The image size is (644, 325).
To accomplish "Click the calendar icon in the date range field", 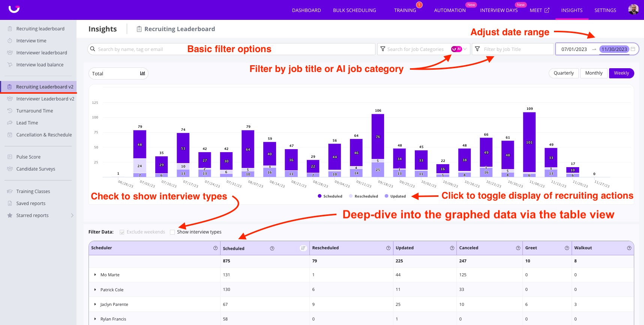I will pyautogui.click(x=633, y=49).
